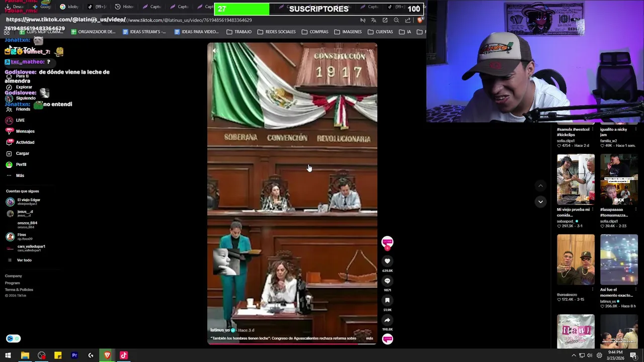Seek on the video progress bar
Image resolution: width=644 pixels, height=362 pixels.
click(x=292, y=343)
